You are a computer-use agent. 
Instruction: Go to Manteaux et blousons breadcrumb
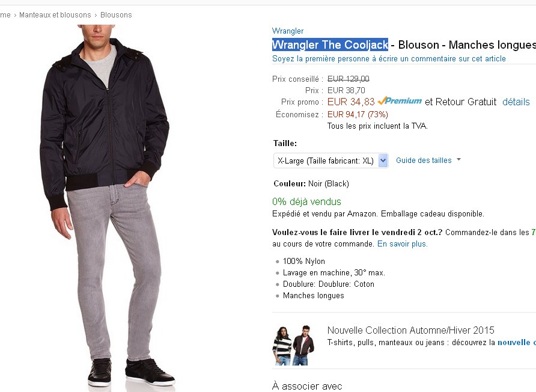click(55, 14)
